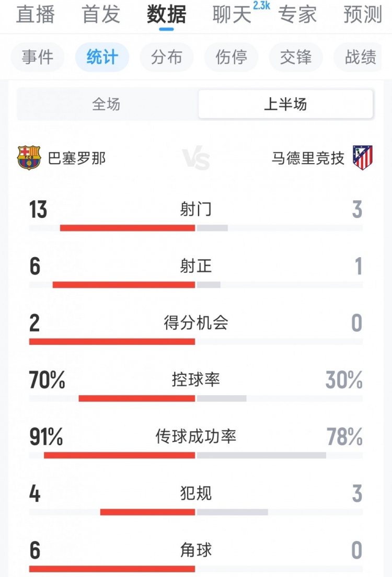Switch to the 首发 lineup tab
The image size is (392, 577).
(x=101, y=15)
